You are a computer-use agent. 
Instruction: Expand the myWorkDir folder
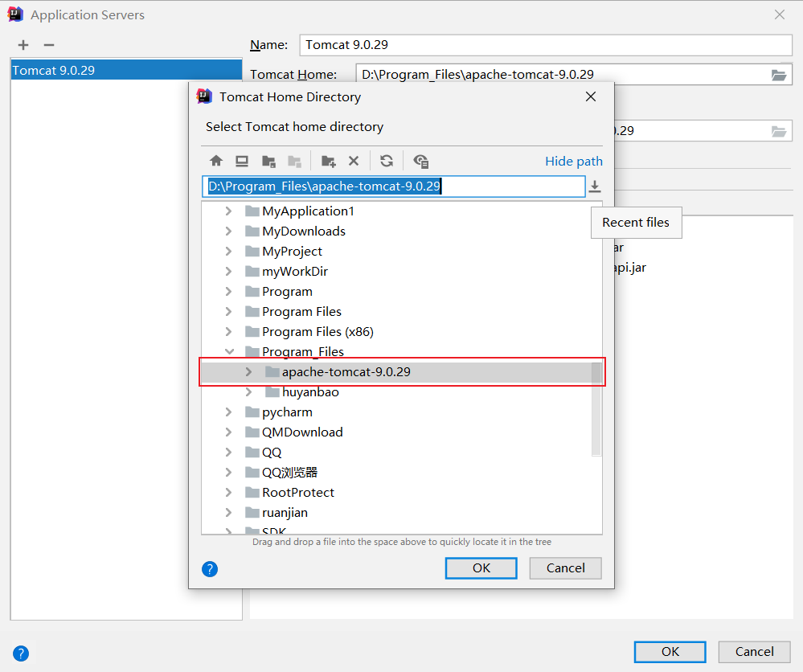tap(228, 272)
